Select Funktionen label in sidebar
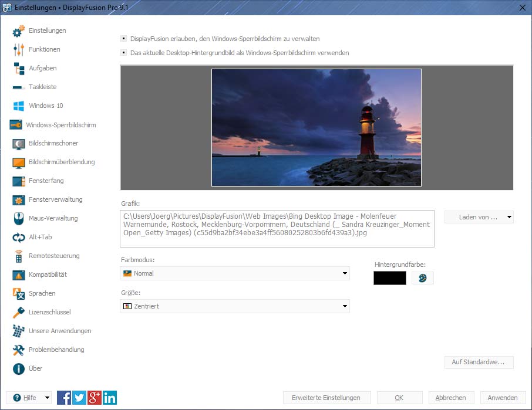This screenshot has width=532, height=410. pyautogui.click(x=45, y=49)
